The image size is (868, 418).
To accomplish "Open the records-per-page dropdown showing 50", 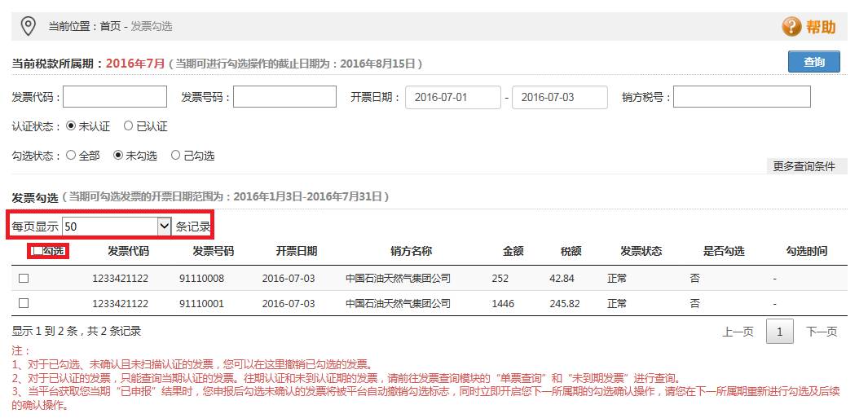I will tap(117, 226).
